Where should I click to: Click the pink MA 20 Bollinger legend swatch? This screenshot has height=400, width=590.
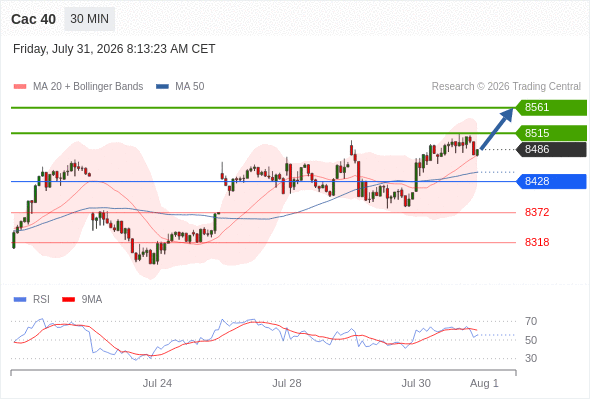point(20,87)
